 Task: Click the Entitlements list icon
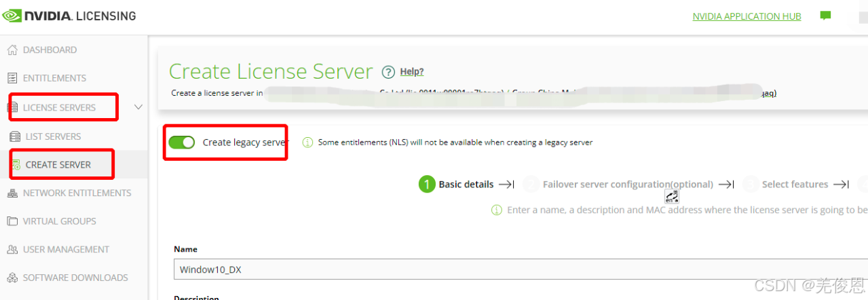point(12,78)
